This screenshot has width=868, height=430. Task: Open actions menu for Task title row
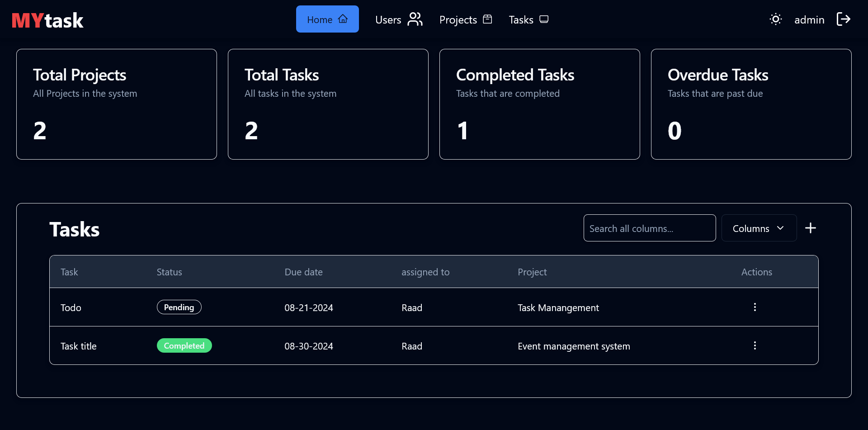click(755, 346)
